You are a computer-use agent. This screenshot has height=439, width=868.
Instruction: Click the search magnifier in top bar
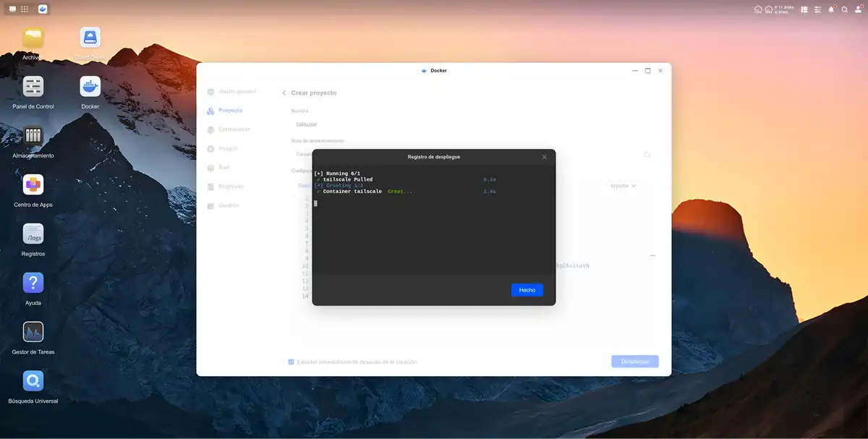tap(844, 9)
